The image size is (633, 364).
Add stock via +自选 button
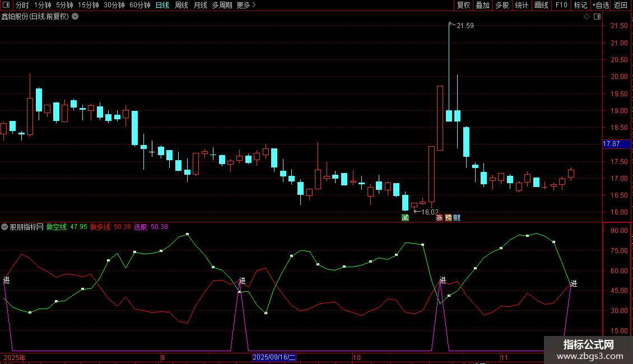pos(601,5)
